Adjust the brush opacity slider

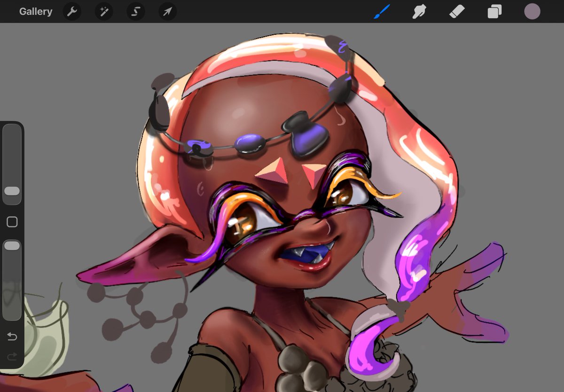click(12, 280)
